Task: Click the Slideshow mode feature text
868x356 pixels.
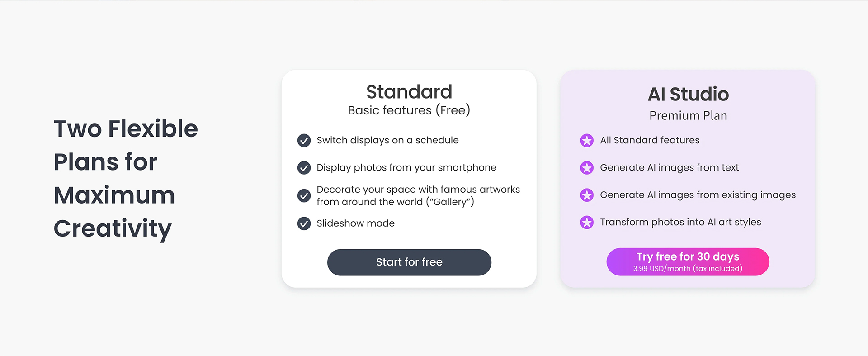Action: (355, 223)
